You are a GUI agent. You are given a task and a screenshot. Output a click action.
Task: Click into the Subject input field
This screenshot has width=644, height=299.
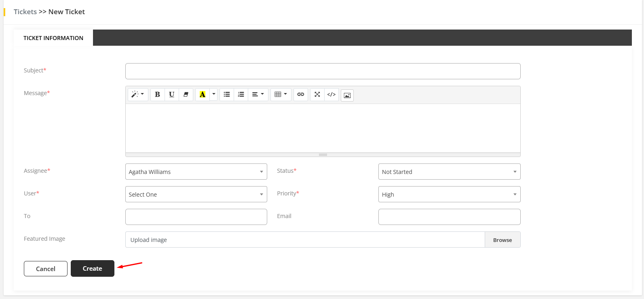click(x=323, y=71)
